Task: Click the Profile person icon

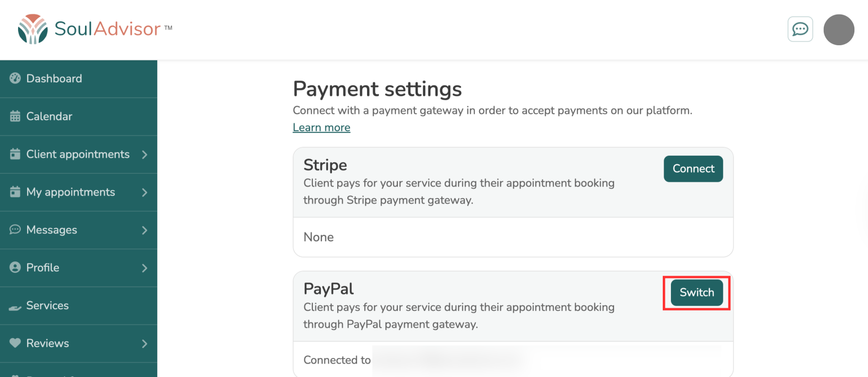Action: pyautogui.click(x=15, y=267)
